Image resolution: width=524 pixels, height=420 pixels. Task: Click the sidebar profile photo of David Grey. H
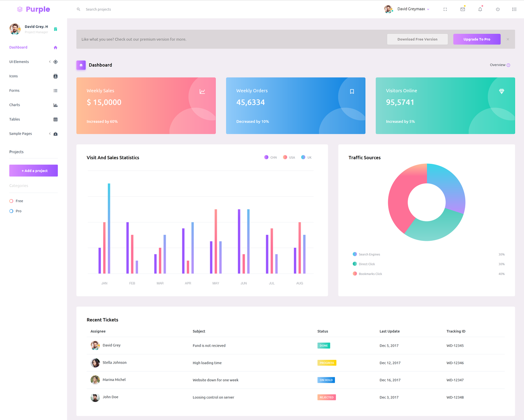[x=15, y=29]
